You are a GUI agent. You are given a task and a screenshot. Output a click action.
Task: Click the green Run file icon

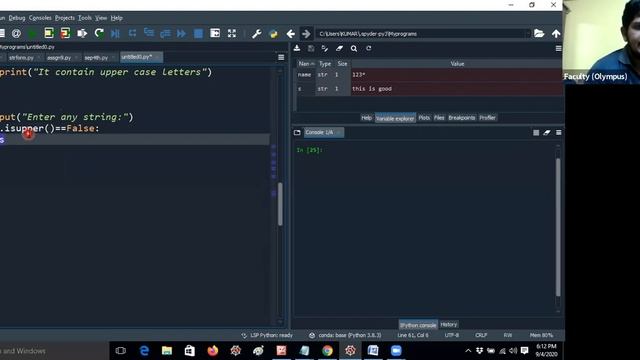(32, 33)
